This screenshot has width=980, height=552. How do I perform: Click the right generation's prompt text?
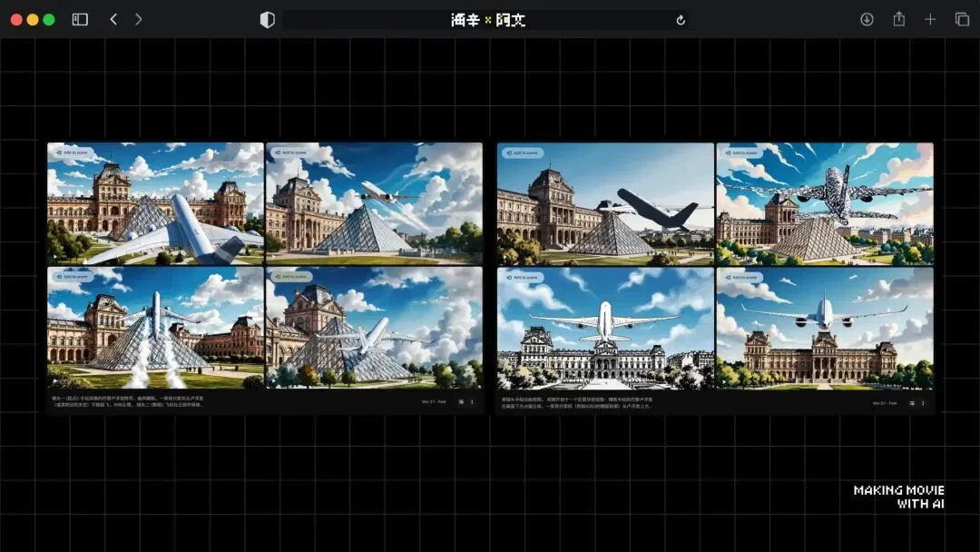pyautogui.click(x=581, y=401)
